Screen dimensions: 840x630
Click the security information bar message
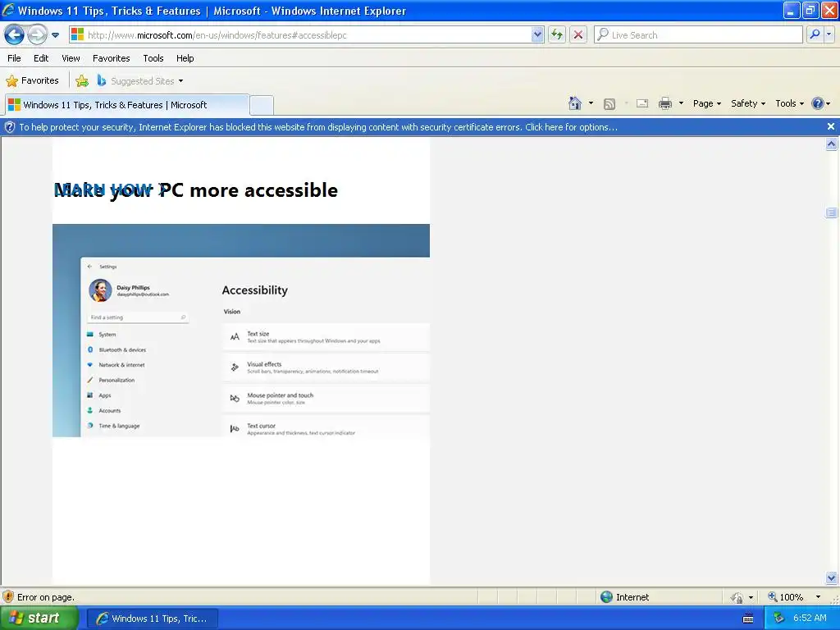pyautogui.click(x=318, y=127)
